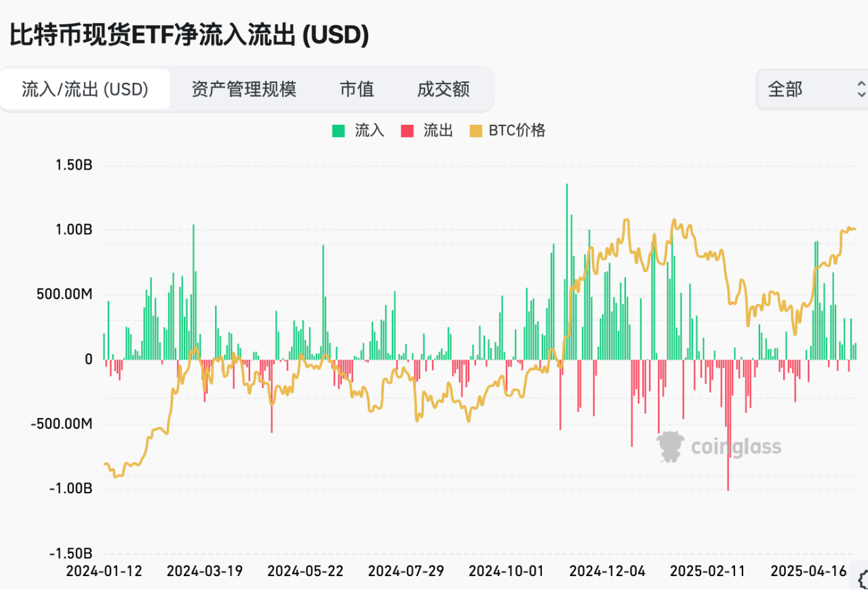The height and width of the screenshot is (593, 868).
Task: Click the green 流入 color square
Action: click(338, 131)
